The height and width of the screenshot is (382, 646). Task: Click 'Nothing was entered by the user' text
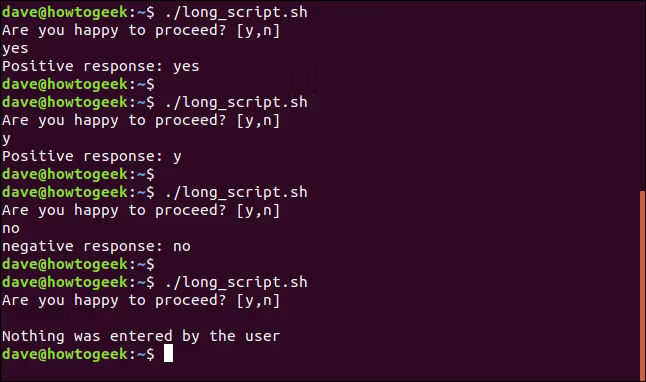click(x=141, y=336)
